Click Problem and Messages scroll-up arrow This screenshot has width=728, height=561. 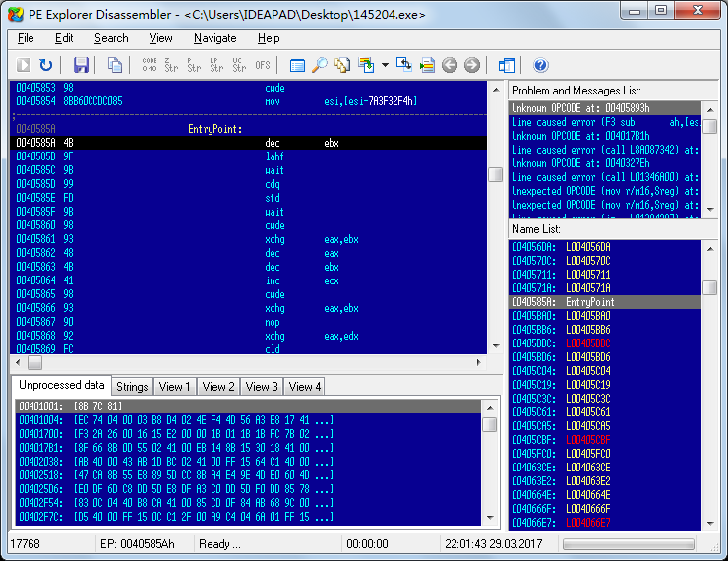710,110
